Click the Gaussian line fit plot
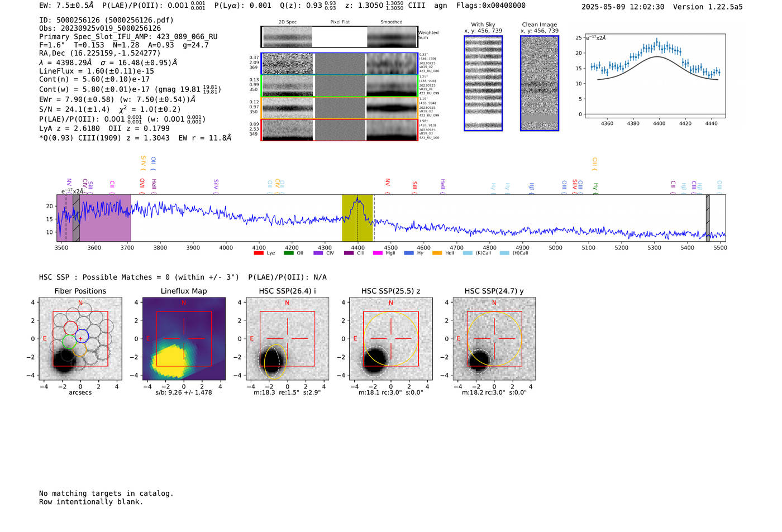Image resolution: width=782 pixels, height=532 pixels. 655,76
